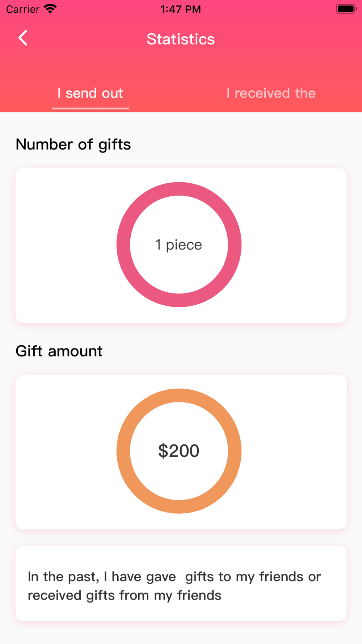
Task: Tap the Gift amount heading
Action: (59, 351)
